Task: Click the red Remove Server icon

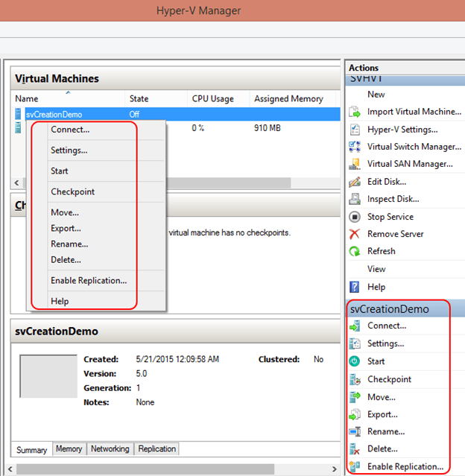Action: 355,234
